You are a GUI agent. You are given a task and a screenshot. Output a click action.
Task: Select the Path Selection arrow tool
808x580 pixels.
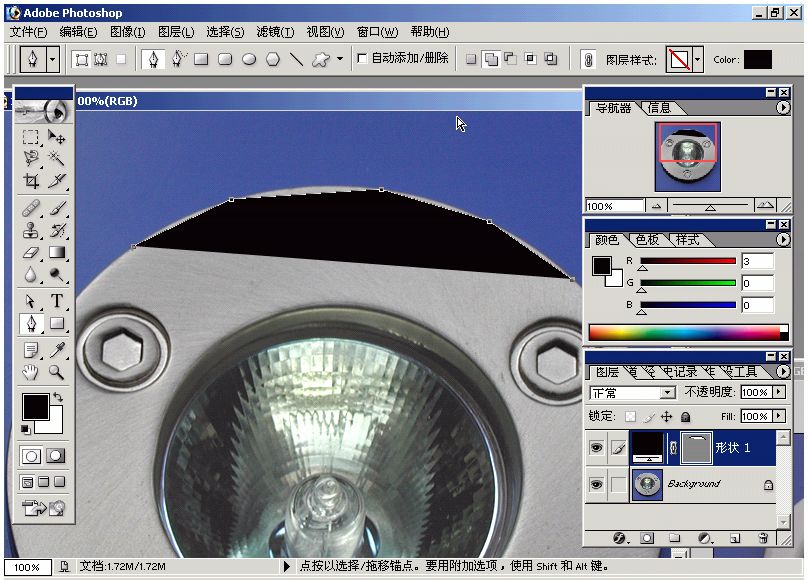(30, 301)
